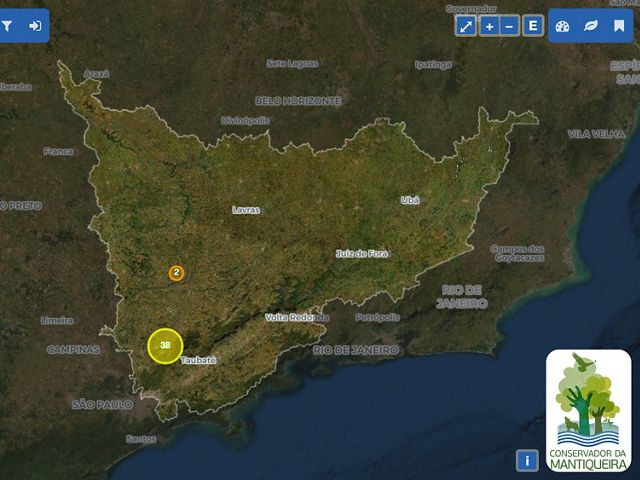Open the bookmark panel

(619, 26)
